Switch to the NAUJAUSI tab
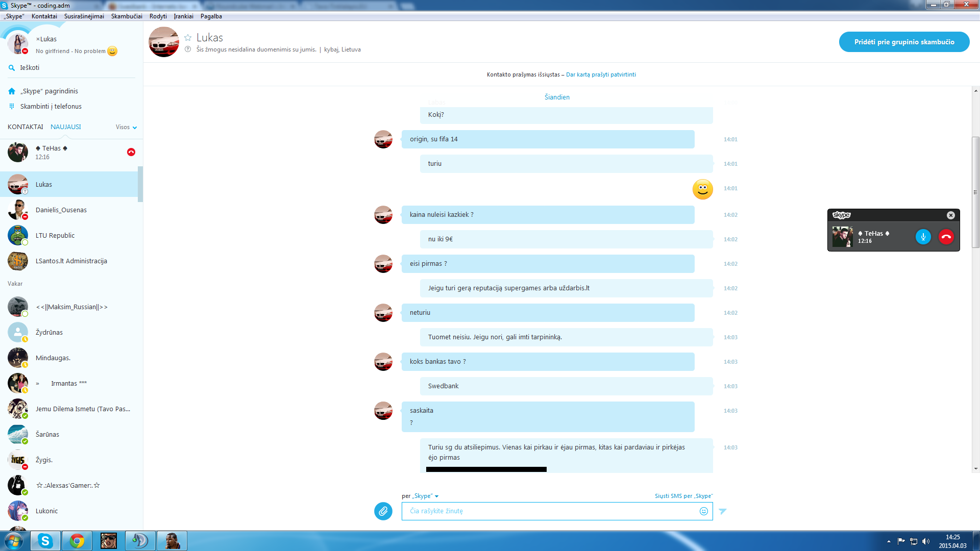The height and width of the screenshot is (551, 980). click(x=66, y=127)
